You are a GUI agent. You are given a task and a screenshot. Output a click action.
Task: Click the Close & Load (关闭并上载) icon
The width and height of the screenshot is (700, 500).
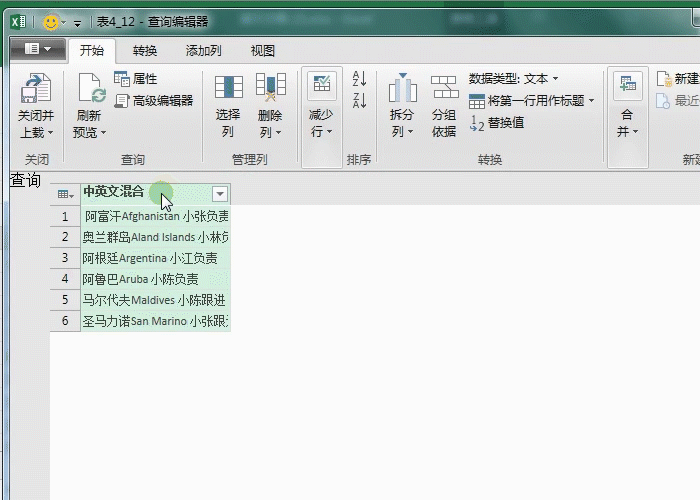click(x=36, y=88)
